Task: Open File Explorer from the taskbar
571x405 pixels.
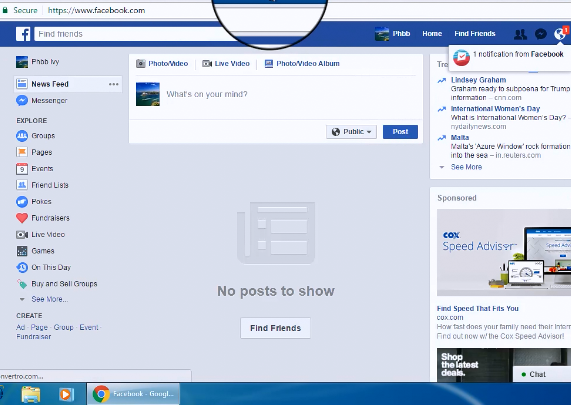Action: tap(31, 394)
